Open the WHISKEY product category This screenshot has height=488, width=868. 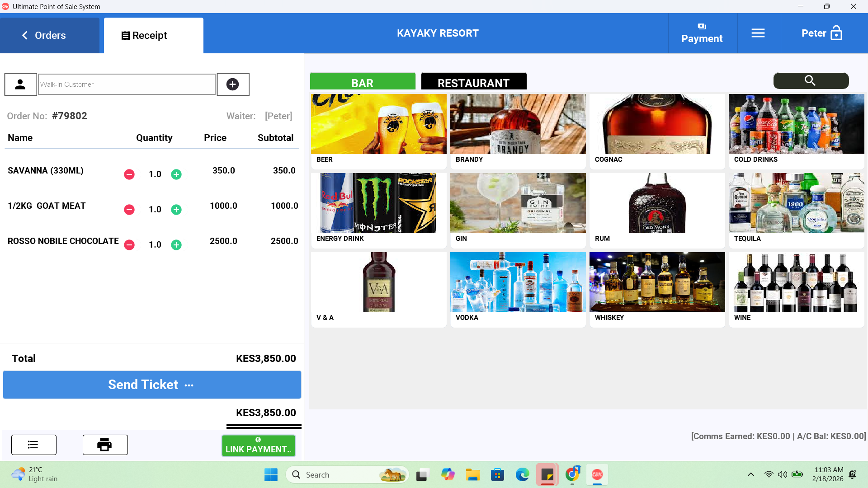657,289
